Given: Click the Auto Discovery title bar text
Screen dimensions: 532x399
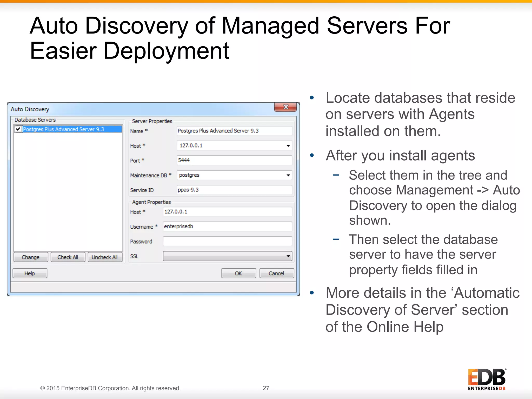Looking at the screenshot, I should point(30,109).
